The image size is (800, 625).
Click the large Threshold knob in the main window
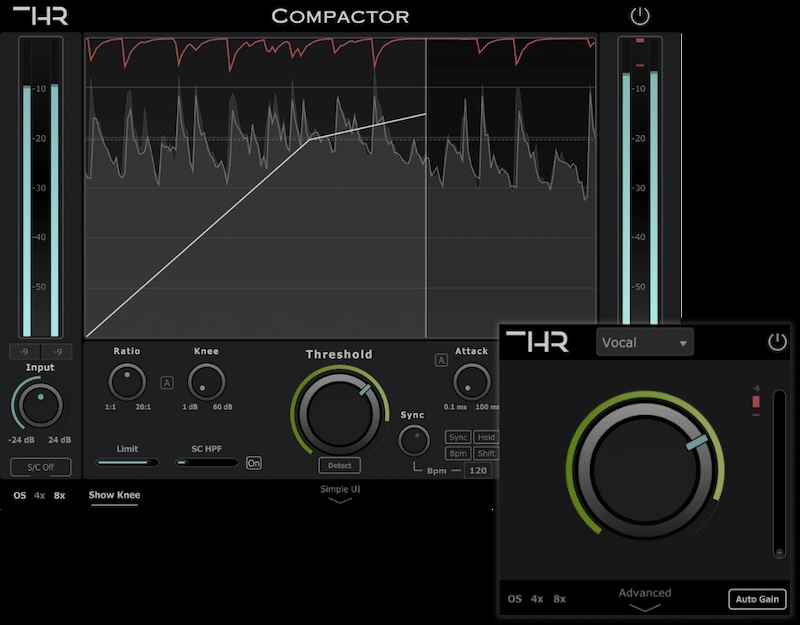click(x=339, y=412)
